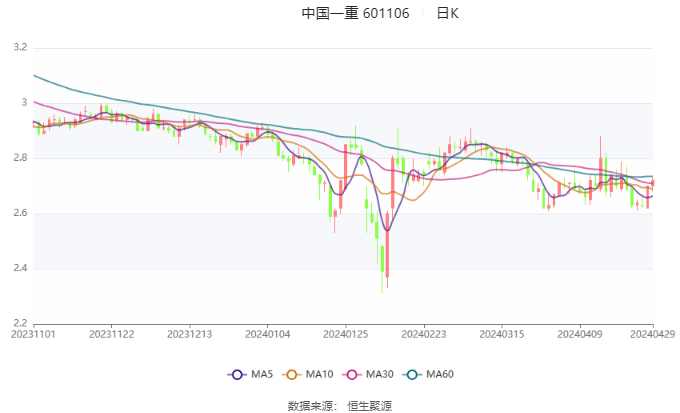Click the 20240104 date axis label

(267, 334)
